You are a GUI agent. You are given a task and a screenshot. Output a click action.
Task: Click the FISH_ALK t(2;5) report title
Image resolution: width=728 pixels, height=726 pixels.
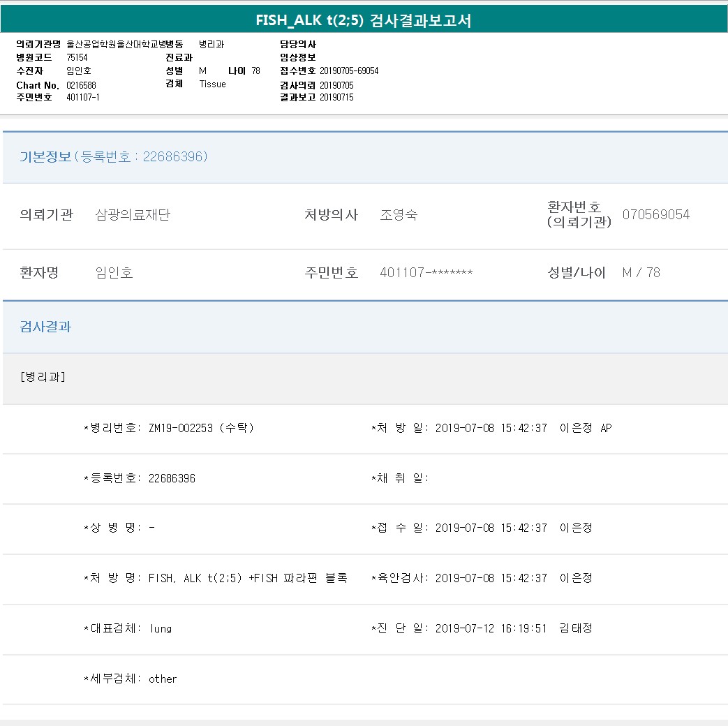[x=364, y=20]
